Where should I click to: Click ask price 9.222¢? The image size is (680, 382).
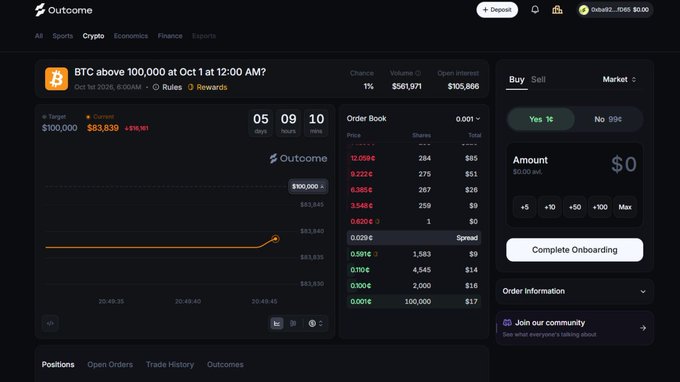pyautogui.click(x=361, y=174)
